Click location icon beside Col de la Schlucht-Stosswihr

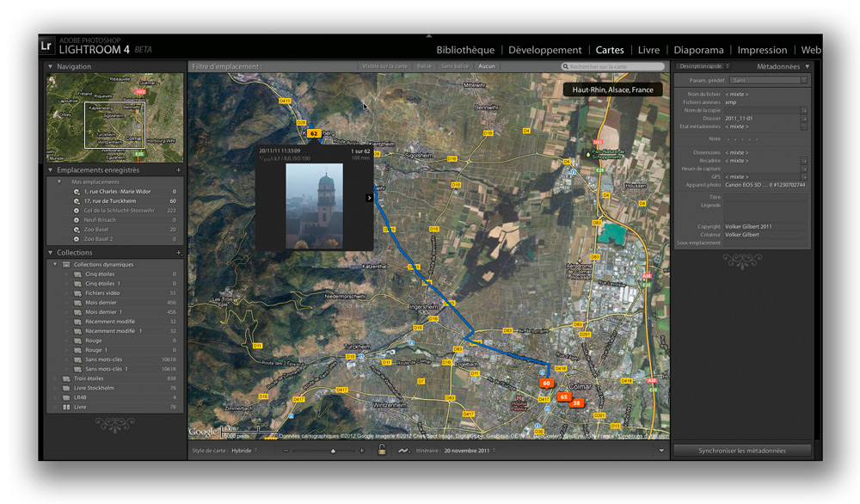[77, 211]
